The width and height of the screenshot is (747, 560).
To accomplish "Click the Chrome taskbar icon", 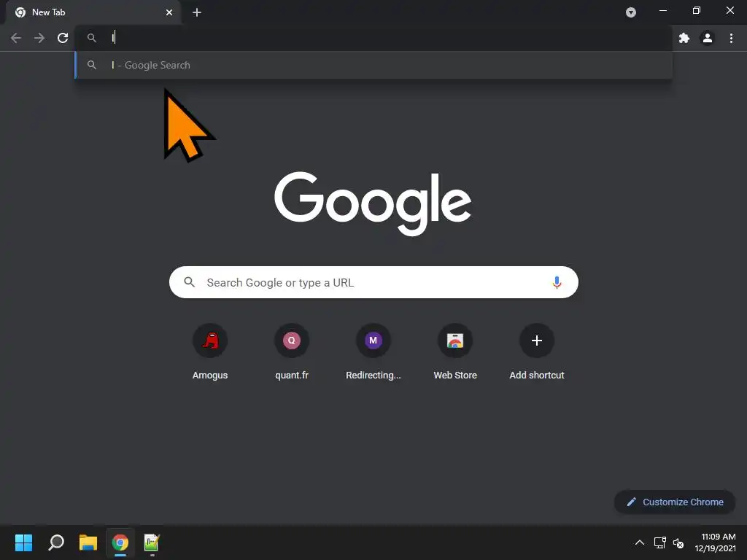I will pyautogui.click(x=120, y=542).
